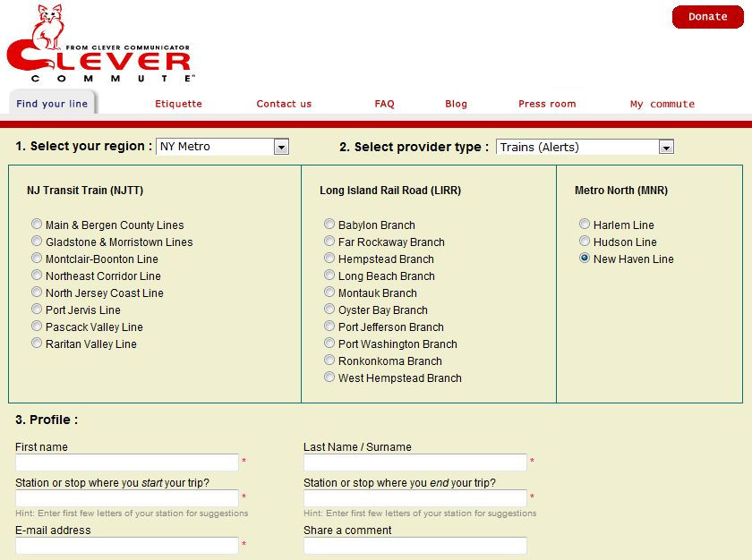Image resolution: width=752 pixels, height=560 pixels.
Task: Select the Montauk Branch radio
Action: [x=329, y=292]
